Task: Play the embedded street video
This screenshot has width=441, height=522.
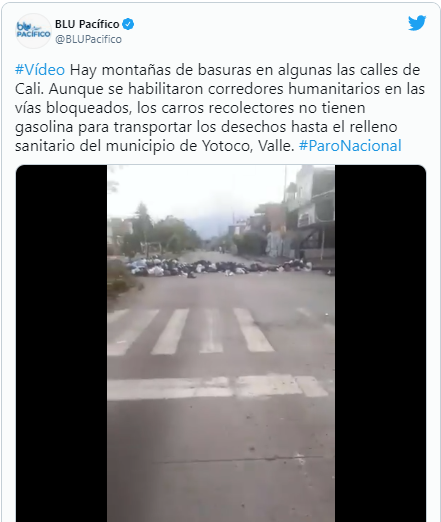Action: click(x=221, y=343)
